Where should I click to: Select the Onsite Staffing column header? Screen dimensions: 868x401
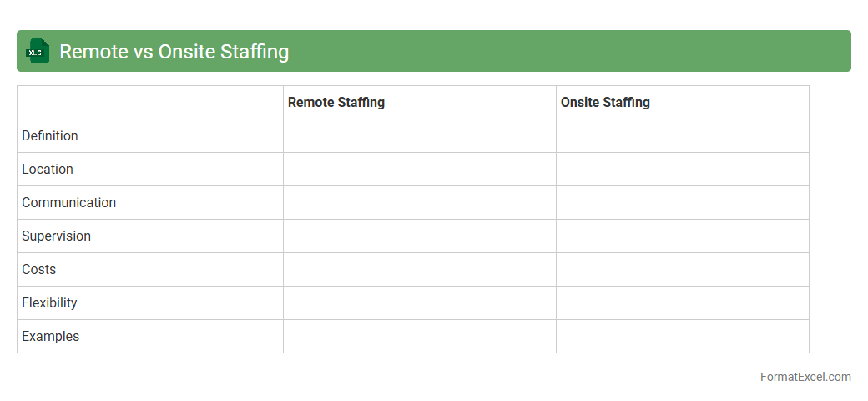tap(605, 103)
